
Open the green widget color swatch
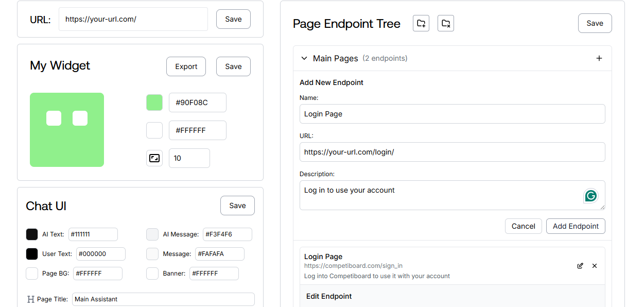(x=154, y=103)
